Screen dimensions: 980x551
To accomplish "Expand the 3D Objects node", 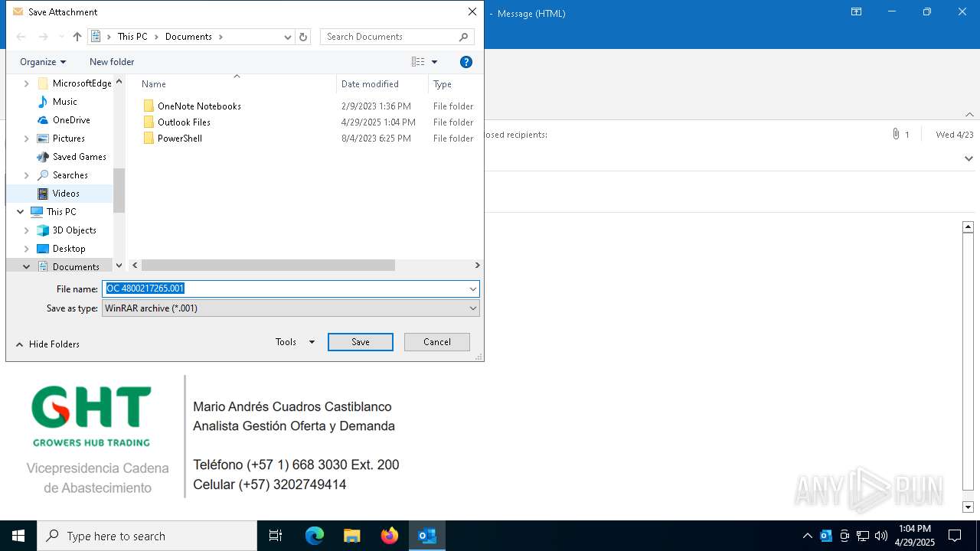I will coord(27,230).
